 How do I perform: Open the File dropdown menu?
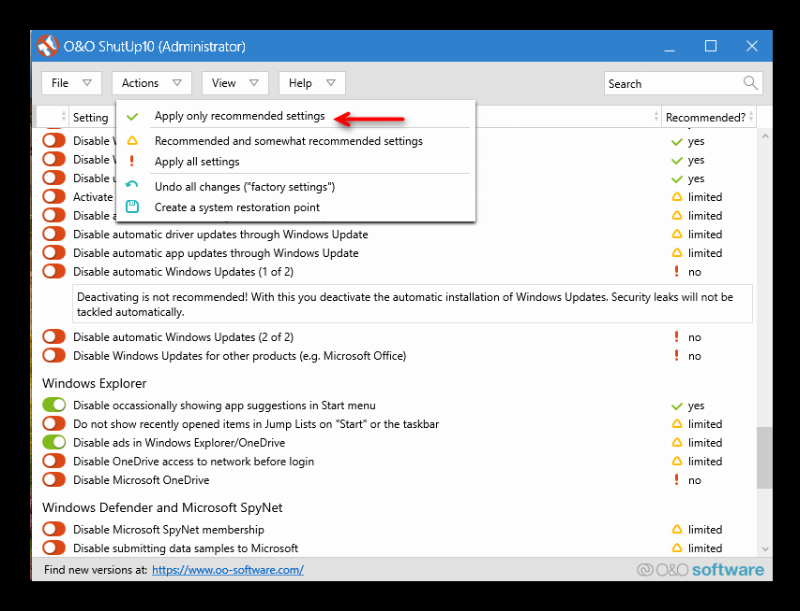tap(71, 83)
